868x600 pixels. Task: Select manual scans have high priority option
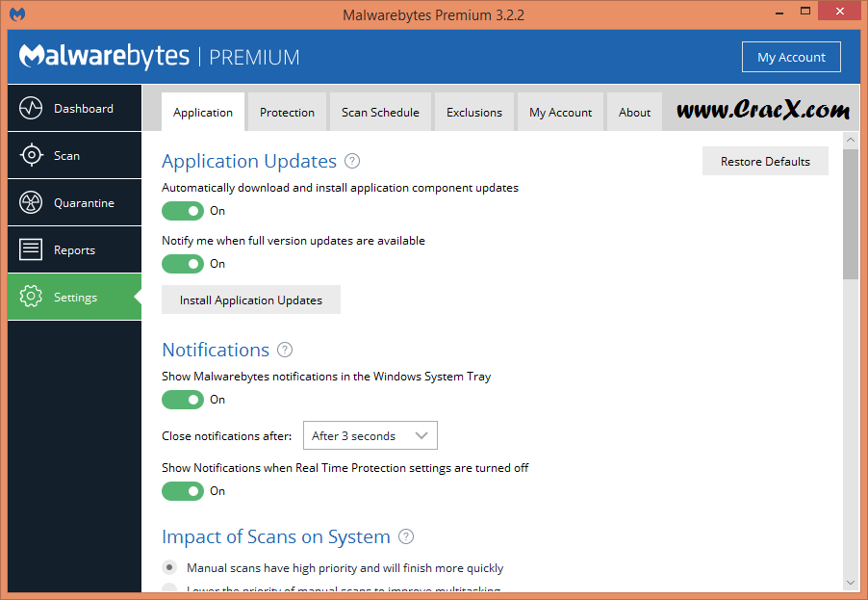pyautogui.click(x=169, y=568)
